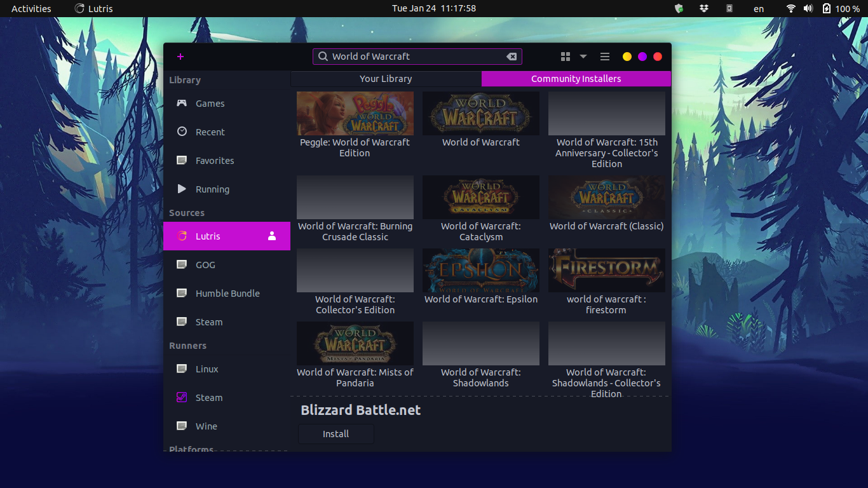This screenshot has height=488, width=868.
Task: Expand the Platforms section
Action: [x=191, y=449]
